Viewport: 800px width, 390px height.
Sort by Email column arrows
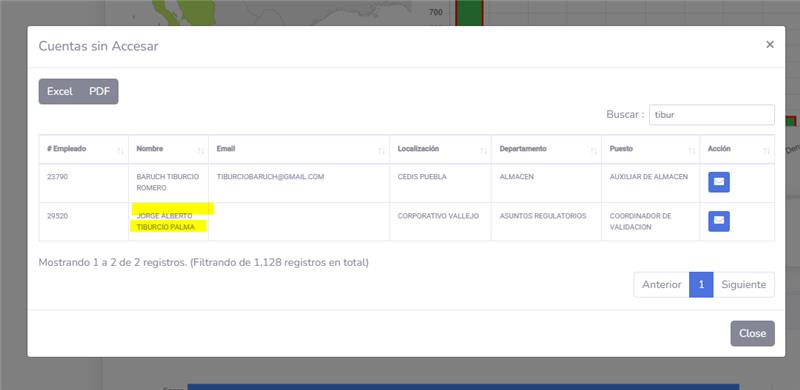381,151
